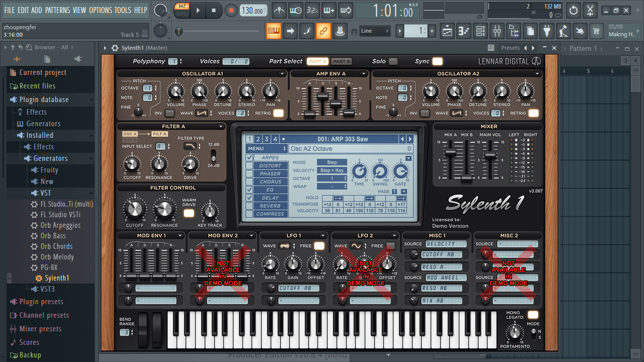This screenshot has width=644, height=362.
Task: Open the PATTERNS menu
Action: 57,10
